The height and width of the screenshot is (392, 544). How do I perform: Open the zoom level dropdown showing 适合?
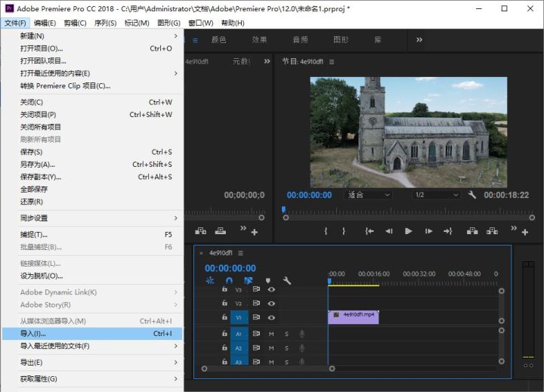point(369,195)
